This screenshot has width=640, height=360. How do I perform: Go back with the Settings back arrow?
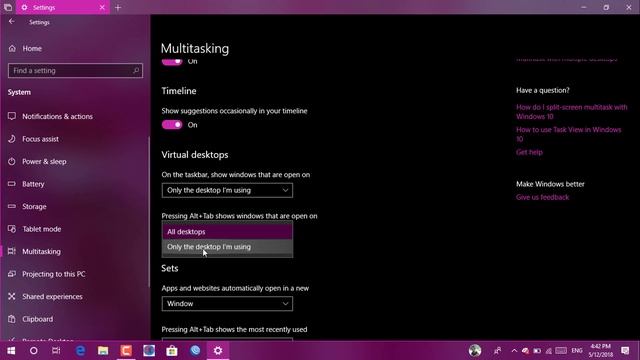(11, 22)
